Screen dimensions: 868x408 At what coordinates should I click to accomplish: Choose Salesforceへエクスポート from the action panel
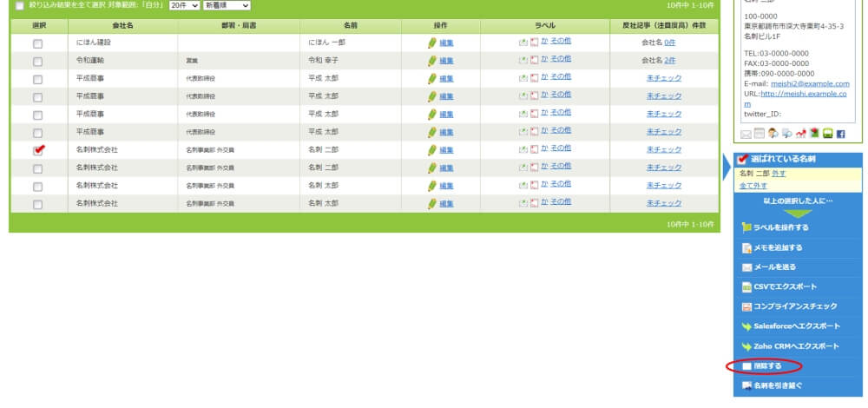796,326
